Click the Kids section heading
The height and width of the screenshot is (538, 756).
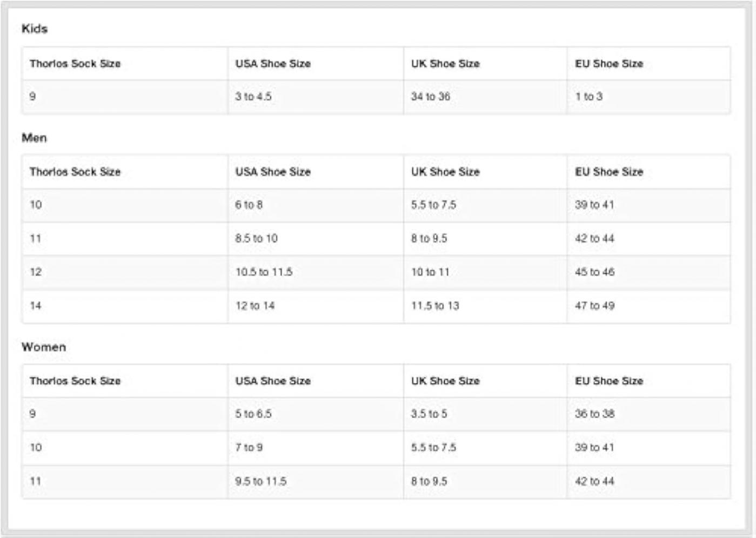click(x=35, y=29)
